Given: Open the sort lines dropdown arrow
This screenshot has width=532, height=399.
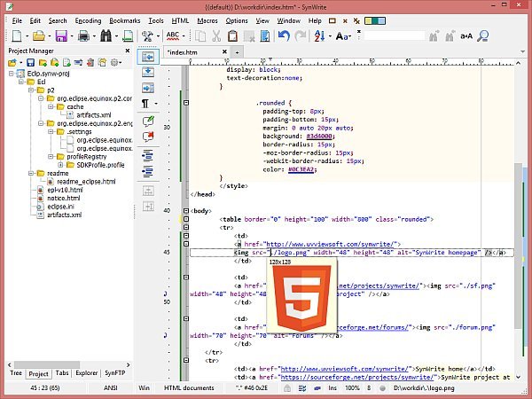Looking at the screenshot, I should click(x=330, y=36).
